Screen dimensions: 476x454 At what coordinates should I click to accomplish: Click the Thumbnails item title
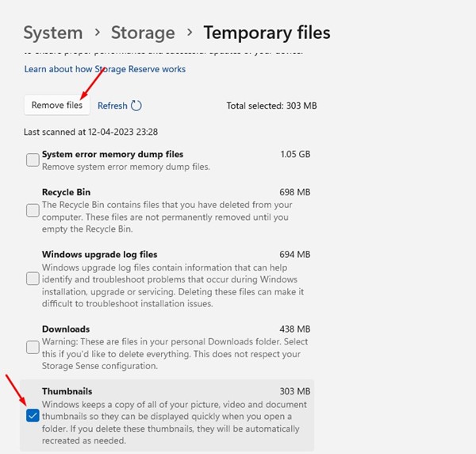[67, 391]
